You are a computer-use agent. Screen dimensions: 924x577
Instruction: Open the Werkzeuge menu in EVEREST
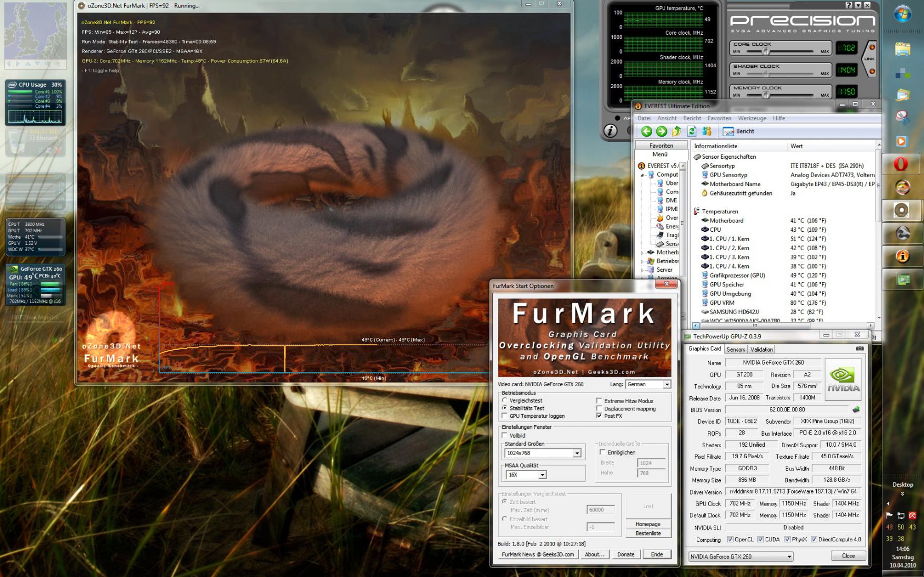(x=752, y=118)
